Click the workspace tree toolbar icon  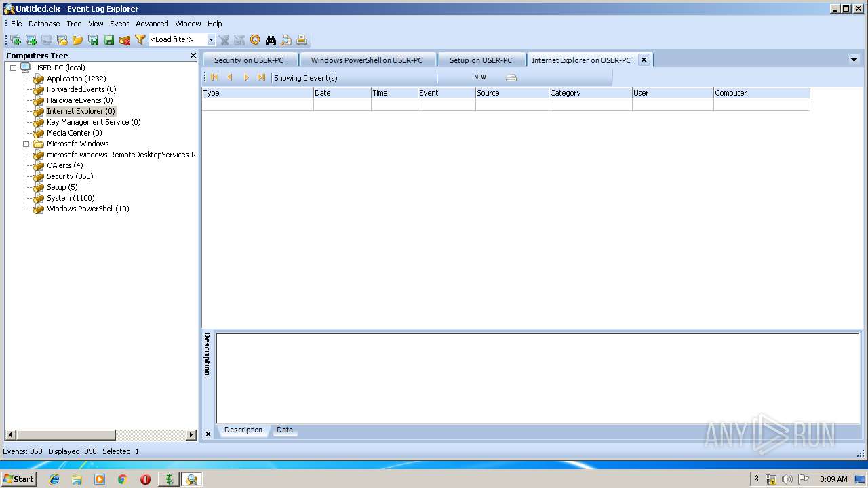point(62,40)
